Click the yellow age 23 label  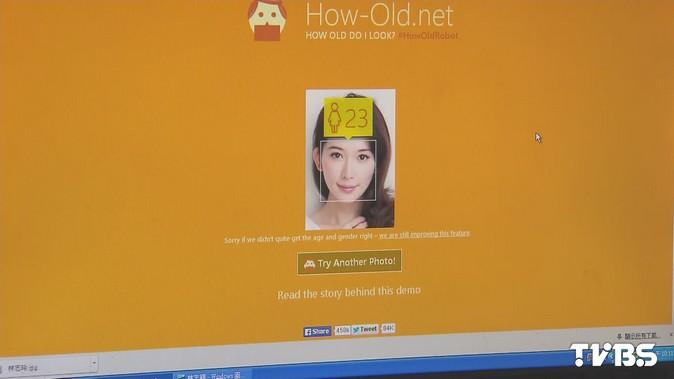coord(348,118)
